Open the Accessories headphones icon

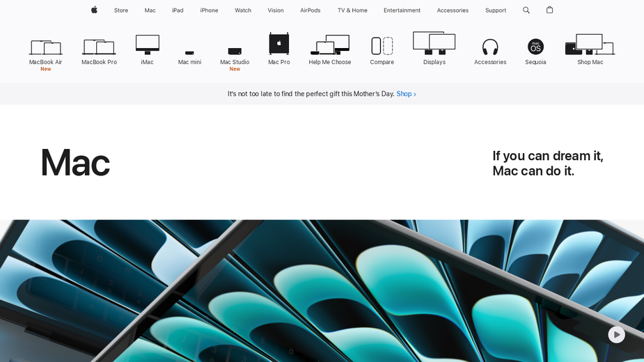(490, 47)
